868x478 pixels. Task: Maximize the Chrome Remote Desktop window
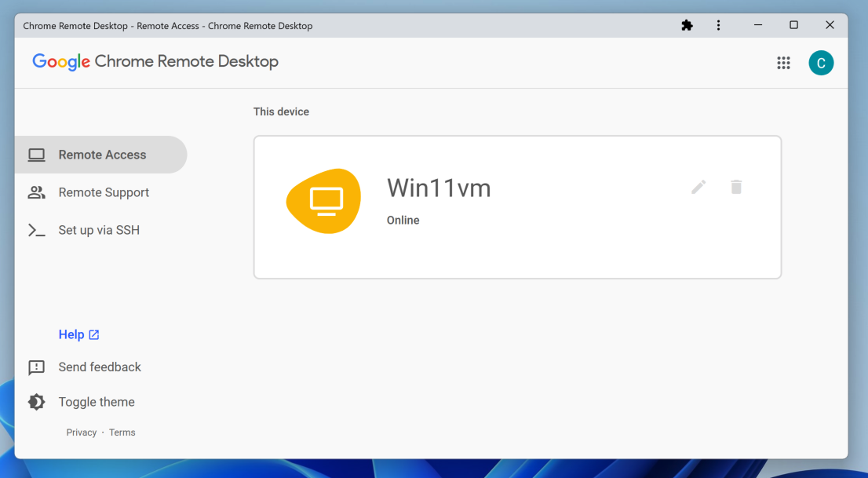pos(793,25)
